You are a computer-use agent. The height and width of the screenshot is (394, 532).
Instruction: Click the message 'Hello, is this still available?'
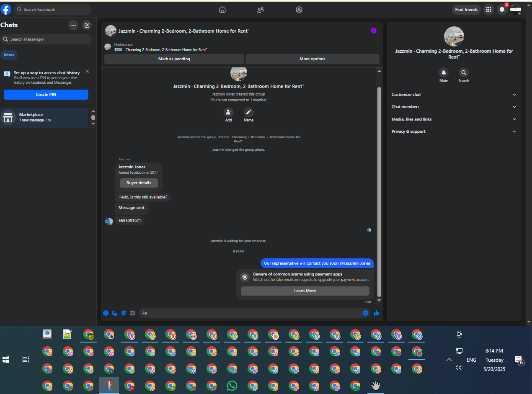tap(143, 197)
